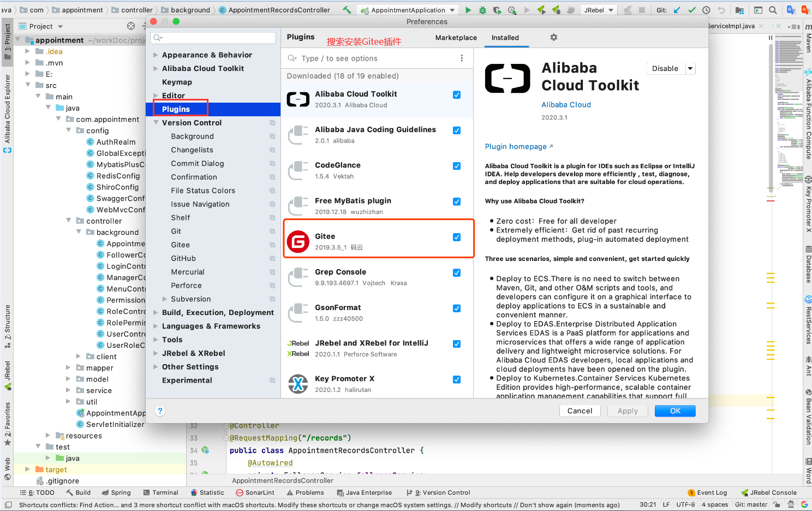Toggle Grep Console plugin checkbox
This screenshot has width=812, height=511.
[x=457, y=273]
